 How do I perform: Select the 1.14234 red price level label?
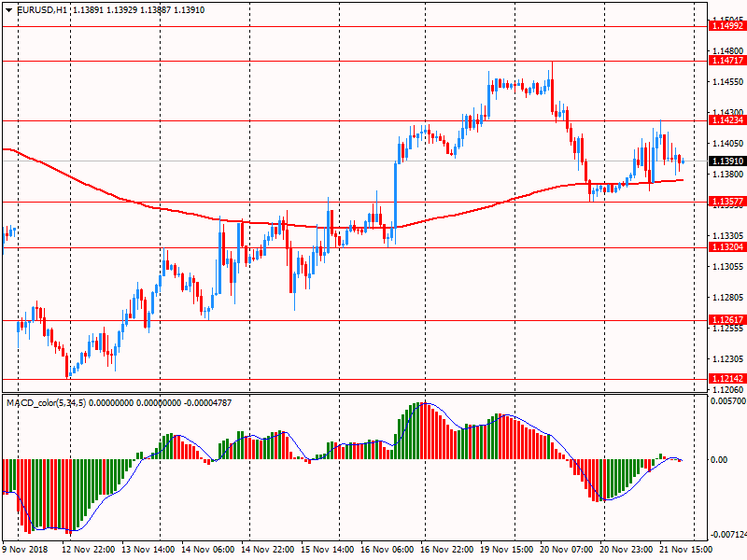[727, 120]
